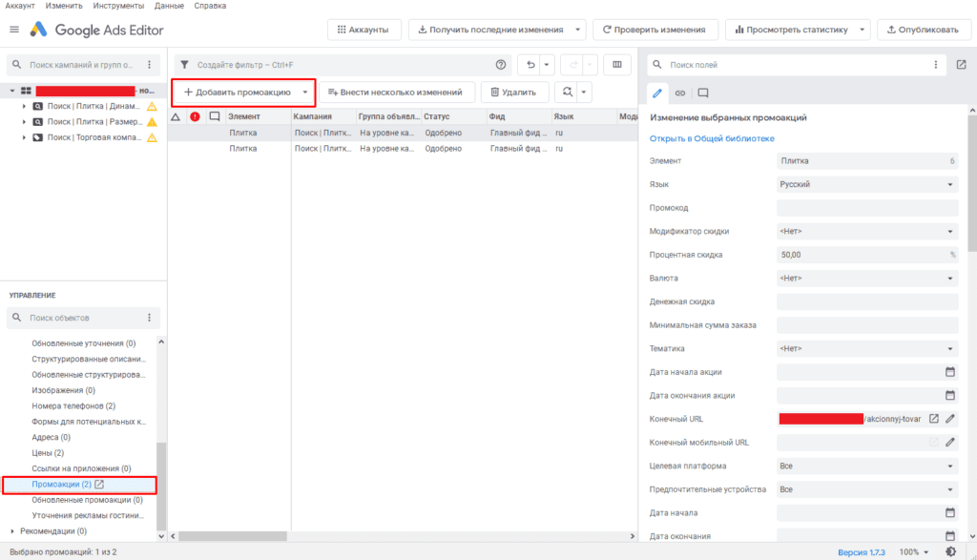Click the comment column header icon

coord(215,116)
